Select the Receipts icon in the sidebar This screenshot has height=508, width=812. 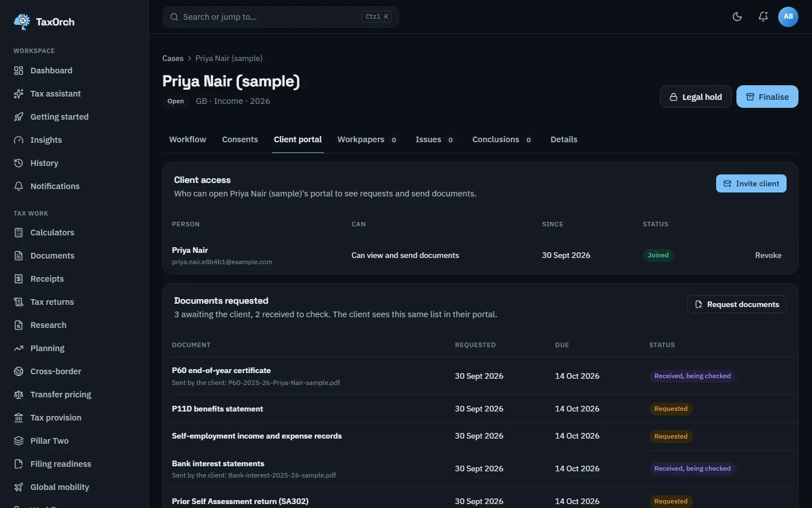point(19,279)
